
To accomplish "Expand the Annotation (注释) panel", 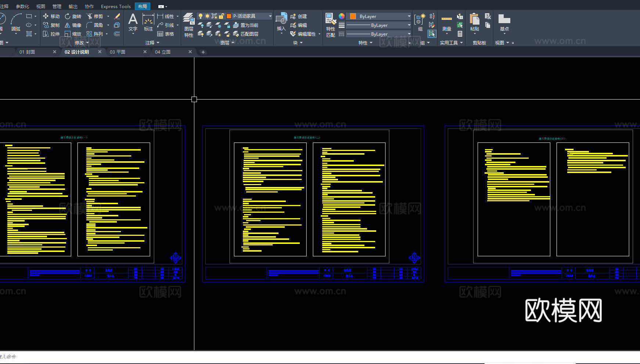I will (152, 43).
